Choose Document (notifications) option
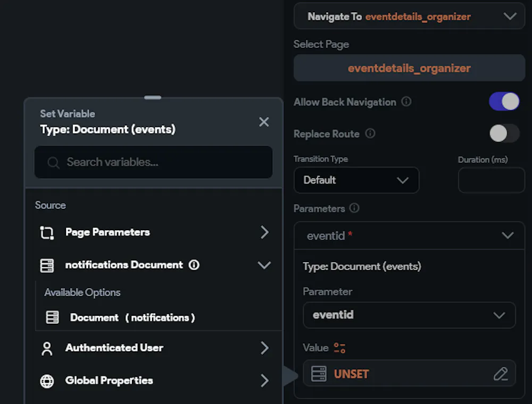The image size is (532, 404). (158, 317)
